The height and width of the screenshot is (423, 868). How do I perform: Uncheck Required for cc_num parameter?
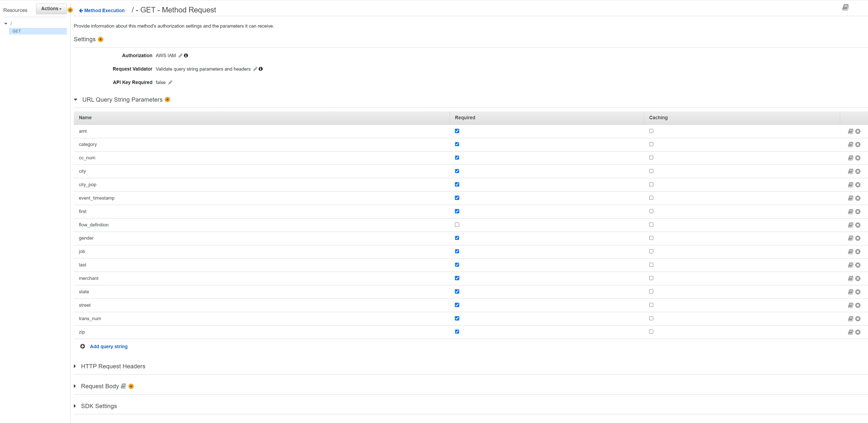(x=457, y=158)
